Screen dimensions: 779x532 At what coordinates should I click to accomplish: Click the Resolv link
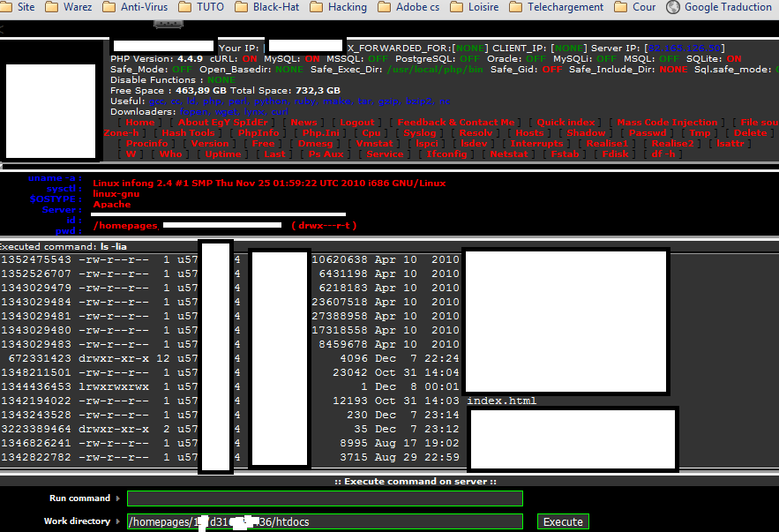476,132
